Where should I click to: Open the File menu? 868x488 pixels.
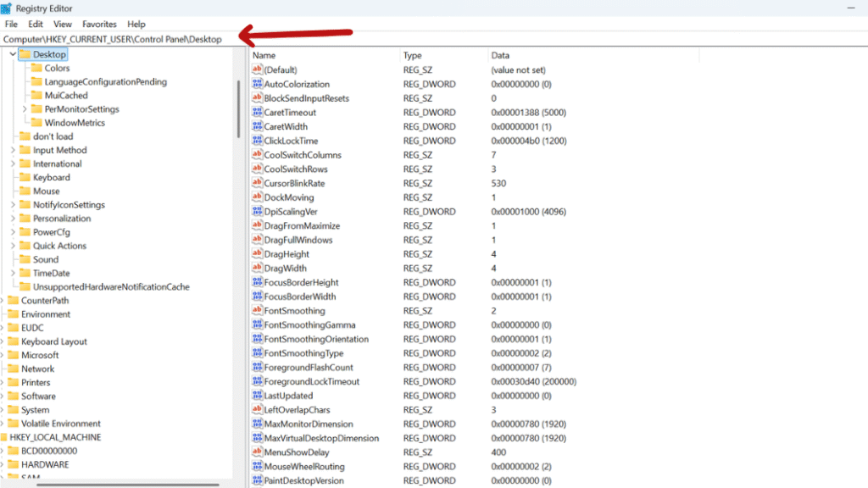click(11, 25)
